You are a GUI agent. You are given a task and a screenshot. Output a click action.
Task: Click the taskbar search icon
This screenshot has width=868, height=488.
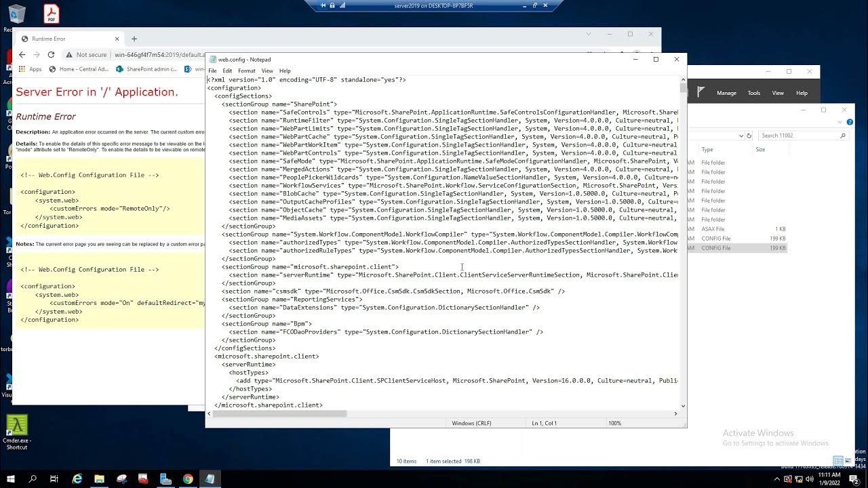click(x=33, y=479)
